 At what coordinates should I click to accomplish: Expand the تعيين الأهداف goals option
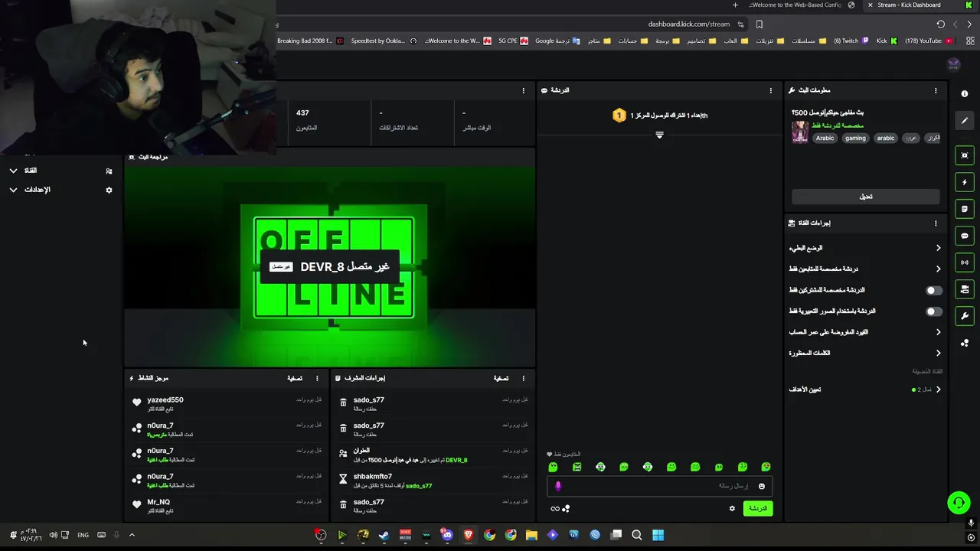click(865, 390)
